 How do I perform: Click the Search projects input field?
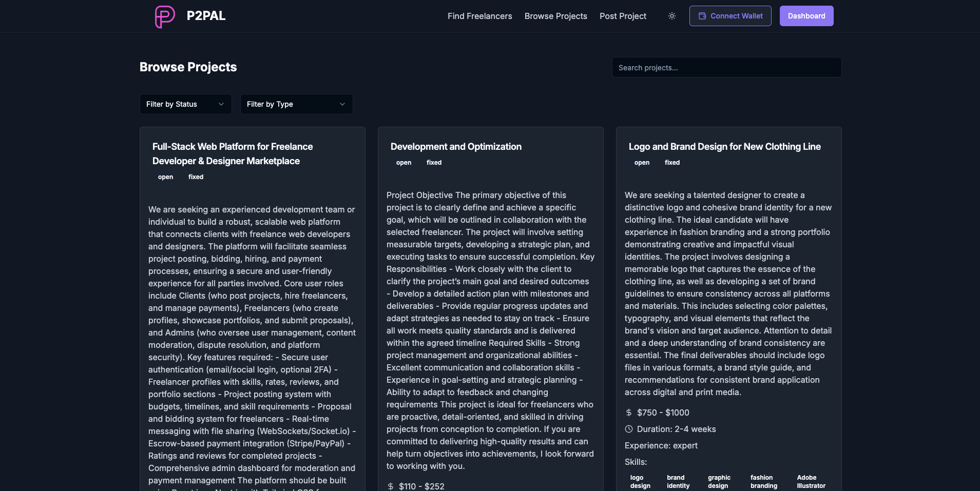click(726, 68)
